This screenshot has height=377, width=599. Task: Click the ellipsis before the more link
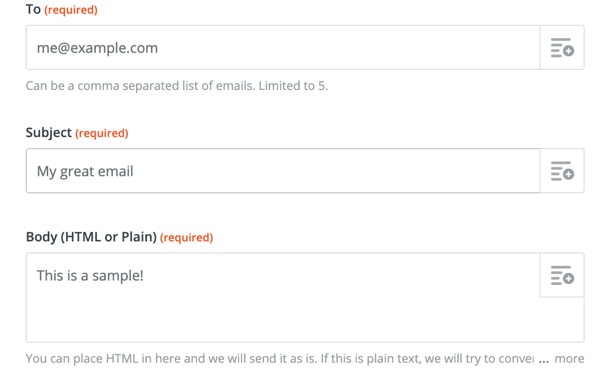[543, 359]
